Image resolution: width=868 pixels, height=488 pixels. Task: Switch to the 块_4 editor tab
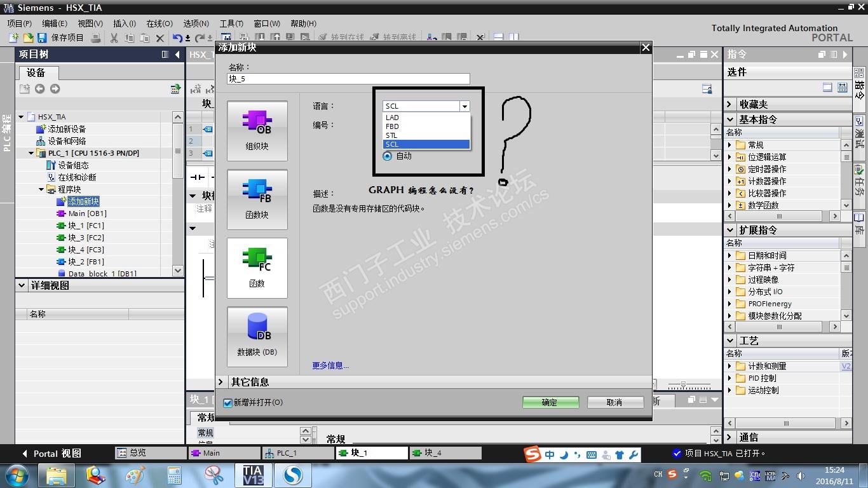[x=445, y=453]
